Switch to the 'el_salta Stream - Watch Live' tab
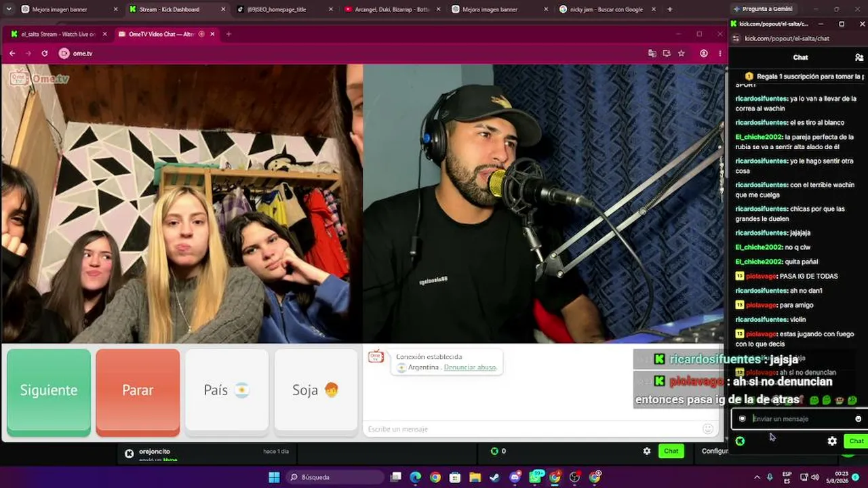This screenshot has width=868, height=488. 59,34
